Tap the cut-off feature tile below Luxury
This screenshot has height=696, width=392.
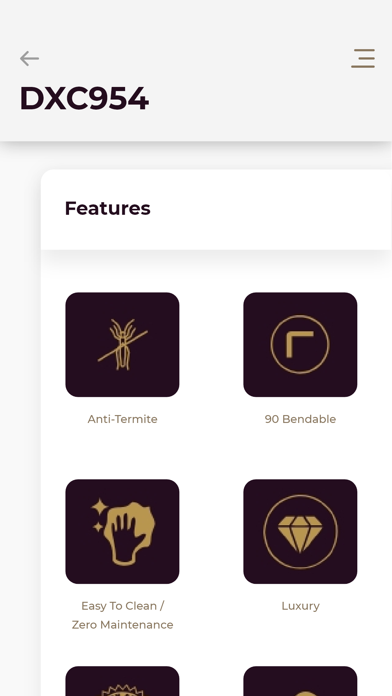300,681
